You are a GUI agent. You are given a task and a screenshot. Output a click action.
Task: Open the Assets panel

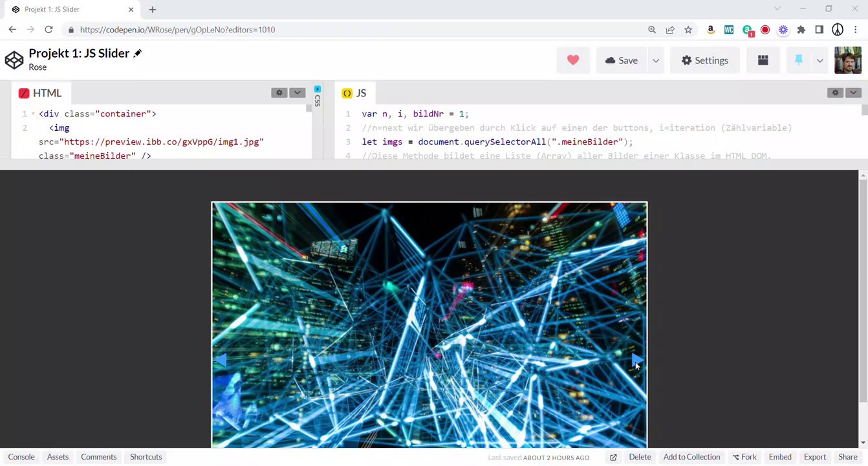[58, 457]
